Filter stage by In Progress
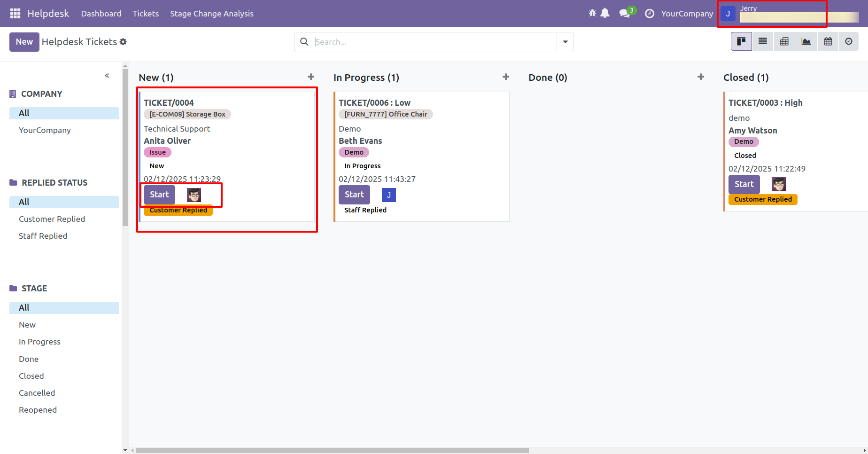868x454 pixels. pyautogui.click(x=39, y=342)
